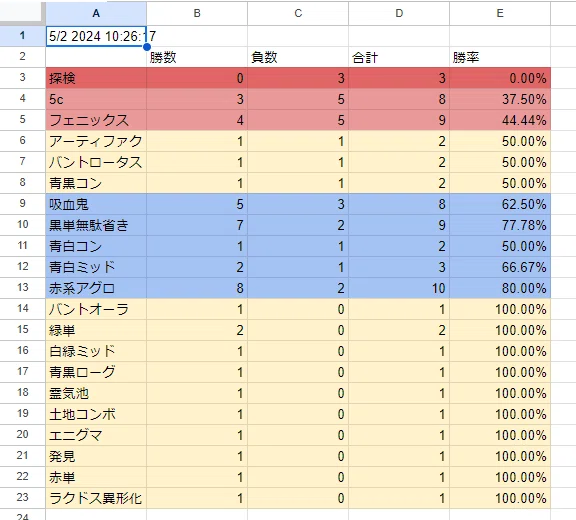The height and width of the screenshot is (520, 576).
Task: Click the 77.78% win rate cell
Action: (x=500, y=225)
